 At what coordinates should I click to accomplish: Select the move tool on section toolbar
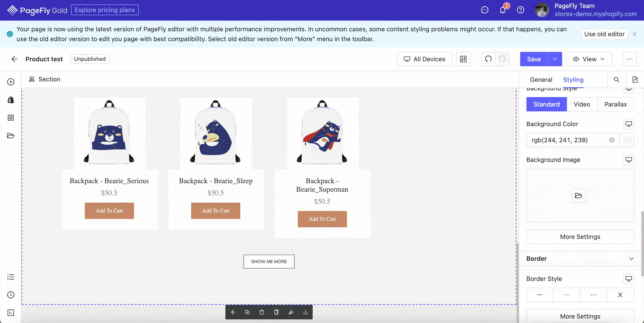point(233,312)
